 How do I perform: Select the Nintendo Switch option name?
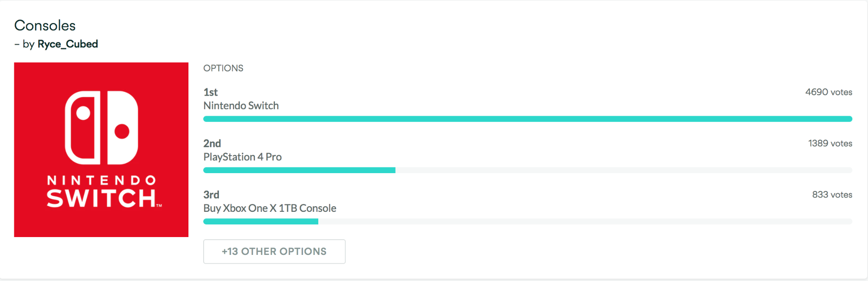coord(241,106)
